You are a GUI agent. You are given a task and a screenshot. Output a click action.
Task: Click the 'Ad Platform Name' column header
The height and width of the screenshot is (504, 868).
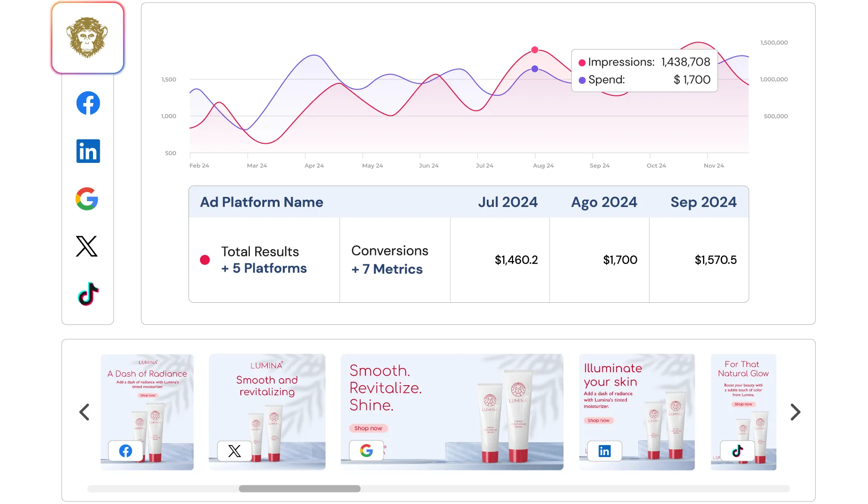[x=262, y=202]
